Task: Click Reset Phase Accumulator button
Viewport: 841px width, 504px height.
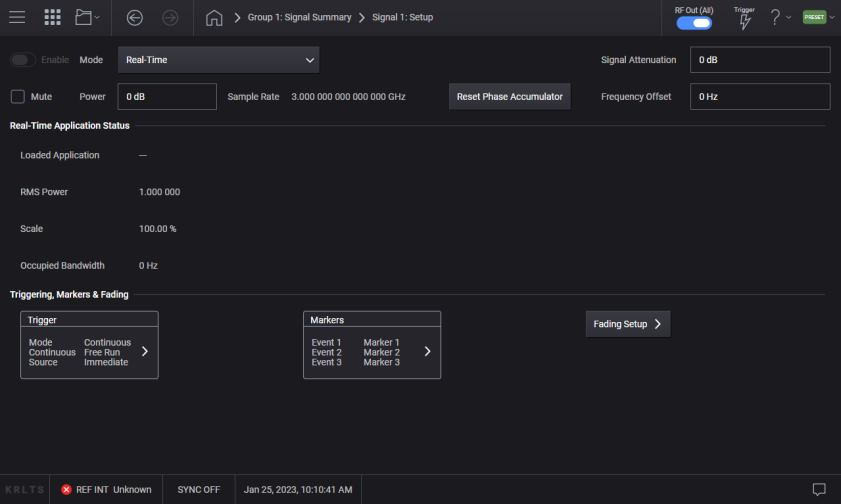Action: pyautogui.click(x=510, y=97)
